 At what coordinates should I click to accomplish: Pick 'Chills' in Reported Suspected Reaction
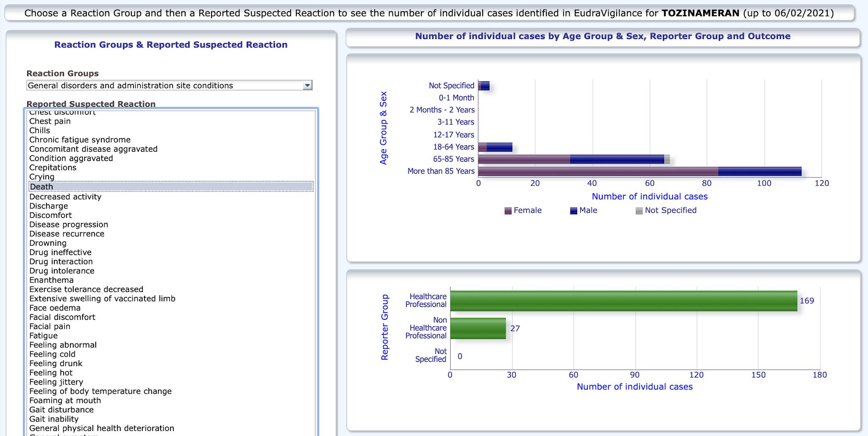pos(39,131)
